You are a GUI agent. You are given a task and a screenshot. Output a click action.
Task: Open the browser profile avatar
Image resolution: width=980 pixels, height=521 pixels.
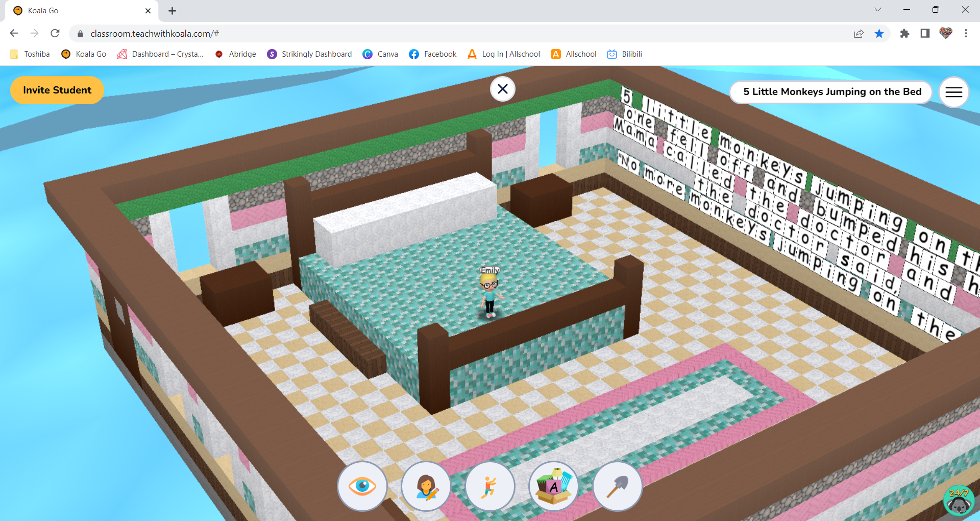click(945, 33)
